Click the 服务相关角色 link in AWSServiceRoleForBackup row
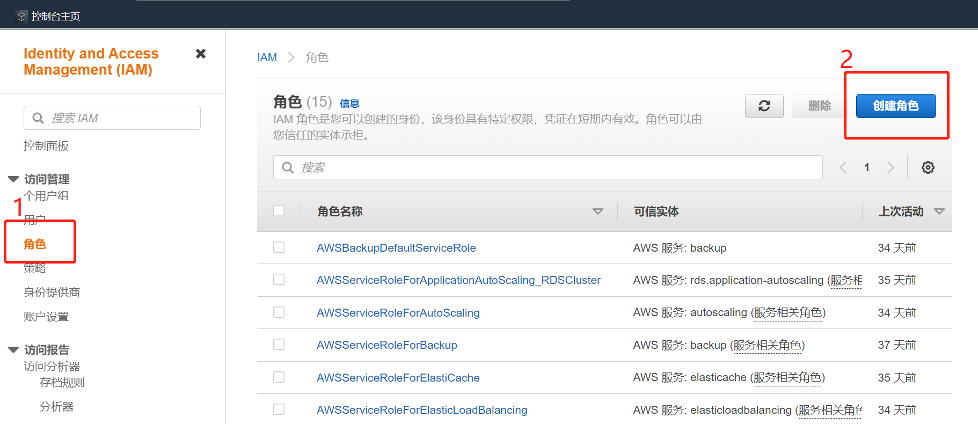 click(x=768, y=345)
